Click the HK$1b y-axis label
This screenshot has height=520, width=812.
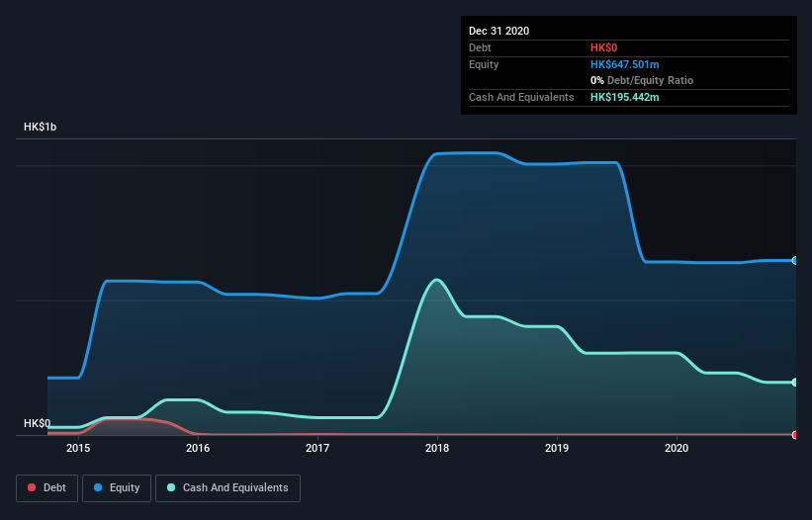pyautogui.click(x=40, y=127)
